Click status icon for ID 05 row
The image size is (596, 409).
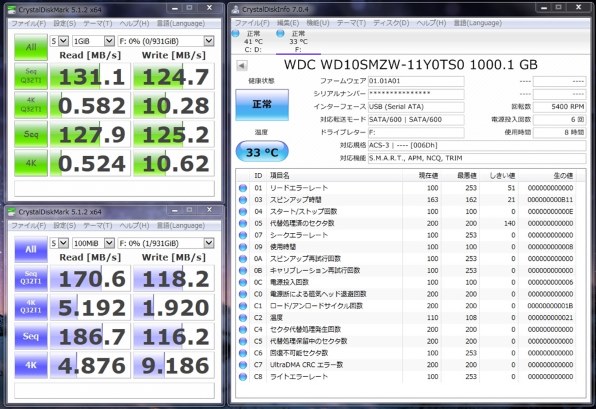[243, 223]
